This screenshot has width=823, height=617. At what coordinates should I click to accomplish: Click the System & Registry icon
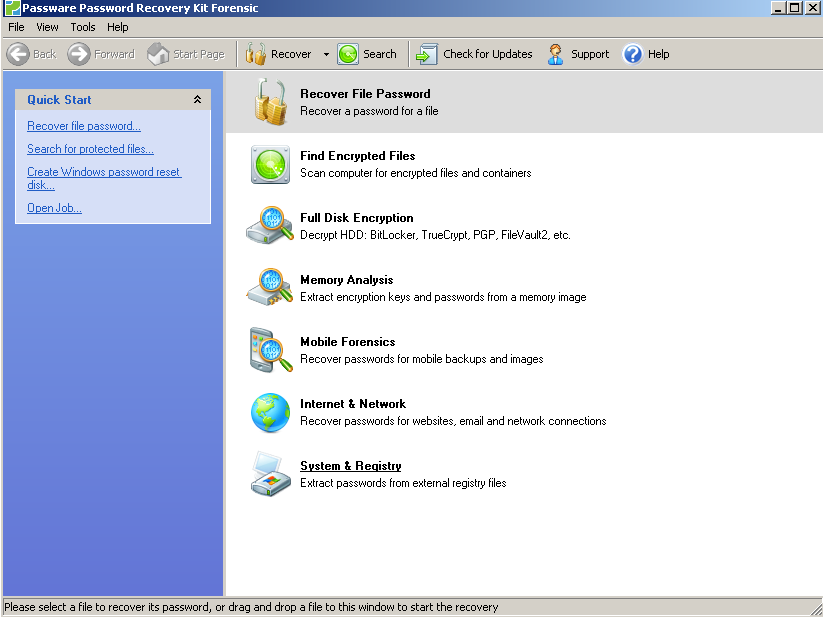pyautogui.click(x=270, y=474)
